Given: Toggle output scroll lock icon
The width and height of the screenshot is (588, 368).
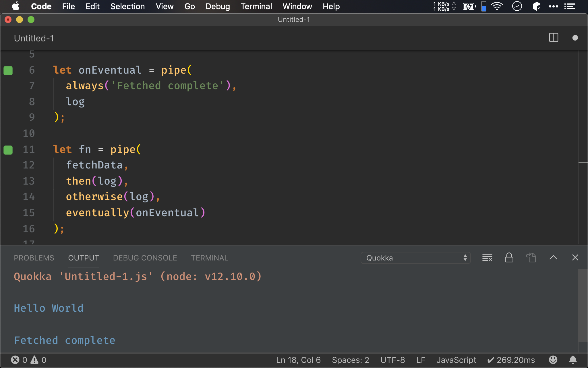Looking at the screenshot, I should (x=509, y=258).
